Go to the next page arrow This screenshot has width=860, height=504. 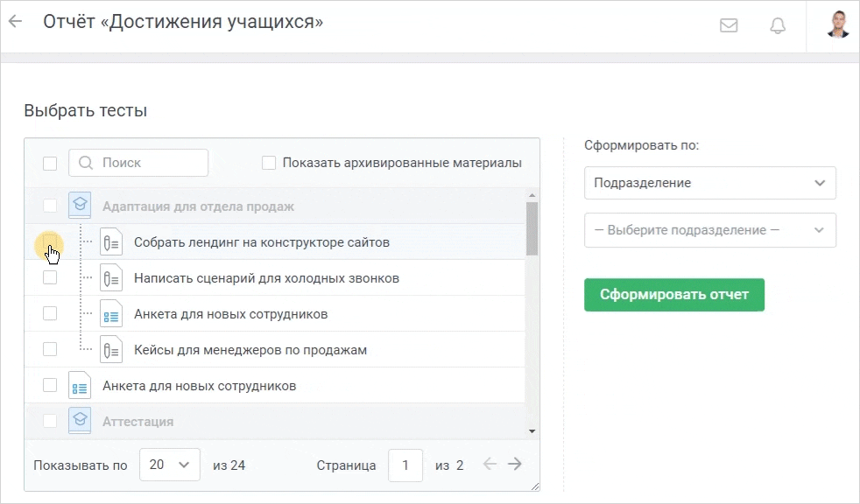pyautogui.click(x=514, y=465)
